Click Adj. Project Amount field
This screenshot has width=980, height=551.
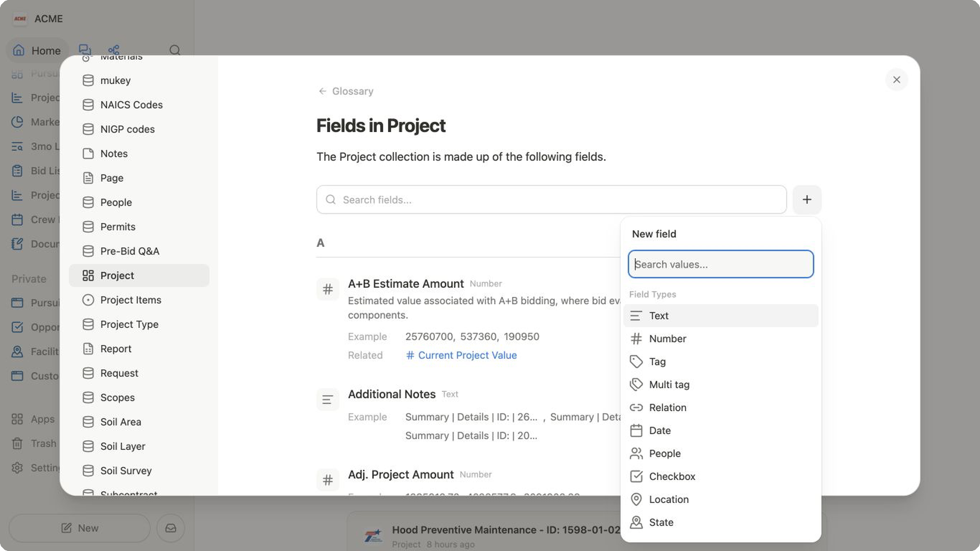(401, 474)
